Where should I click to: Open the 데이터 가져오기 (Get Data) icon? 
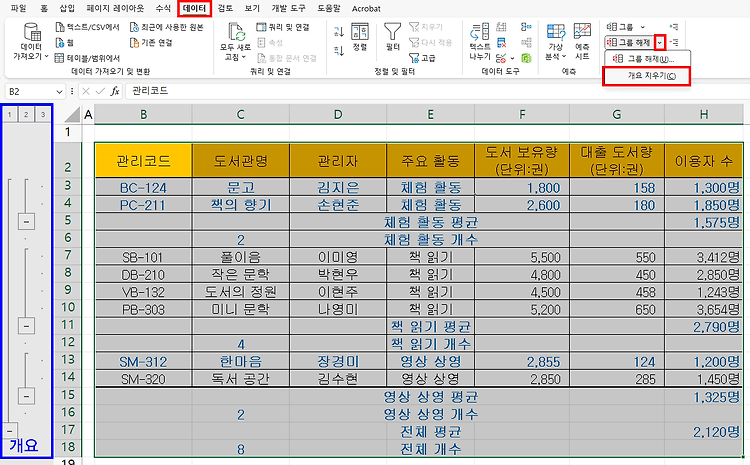[x=32, y=33]
